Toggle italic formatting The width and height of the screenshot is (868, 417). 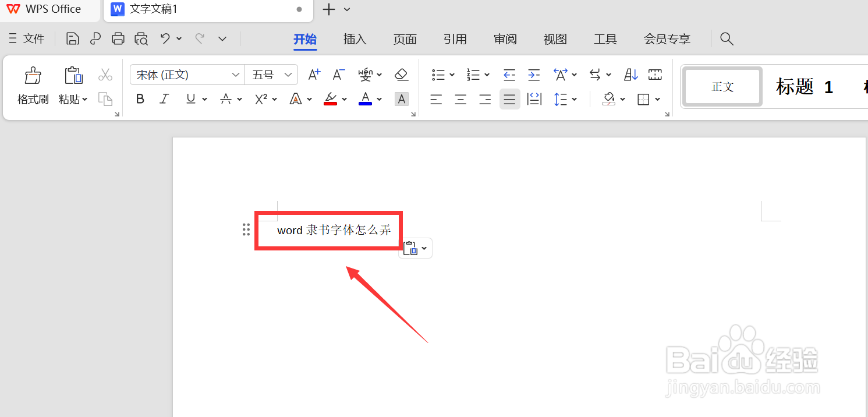(x=164, y=98)
